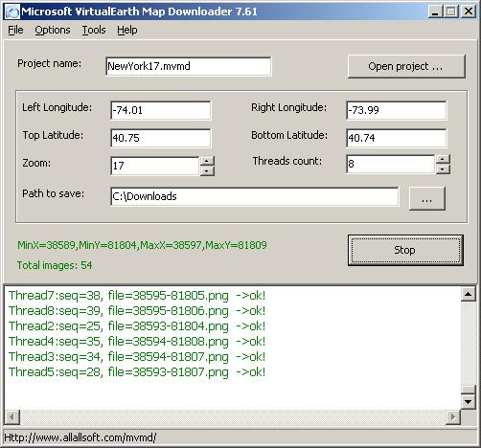Viewport: 481px width, 448px height.
Task: Focus the Threads count field
Action: click(391, 164)
